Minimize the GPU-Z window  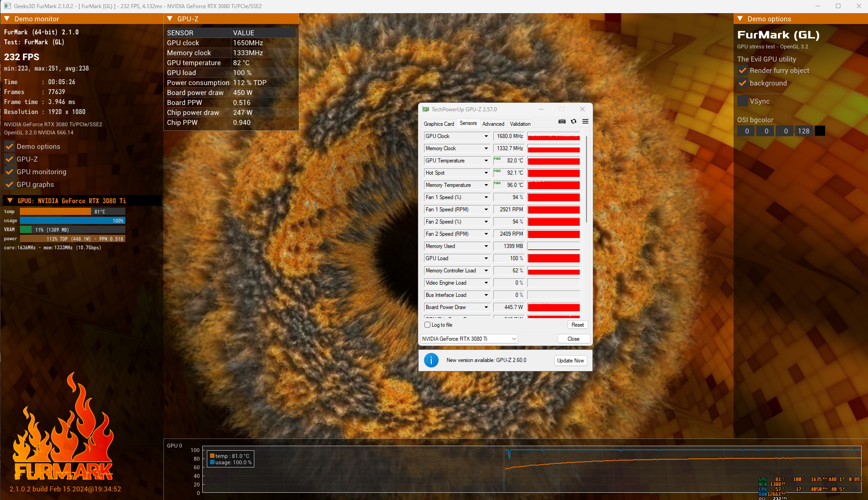(541, 109)
